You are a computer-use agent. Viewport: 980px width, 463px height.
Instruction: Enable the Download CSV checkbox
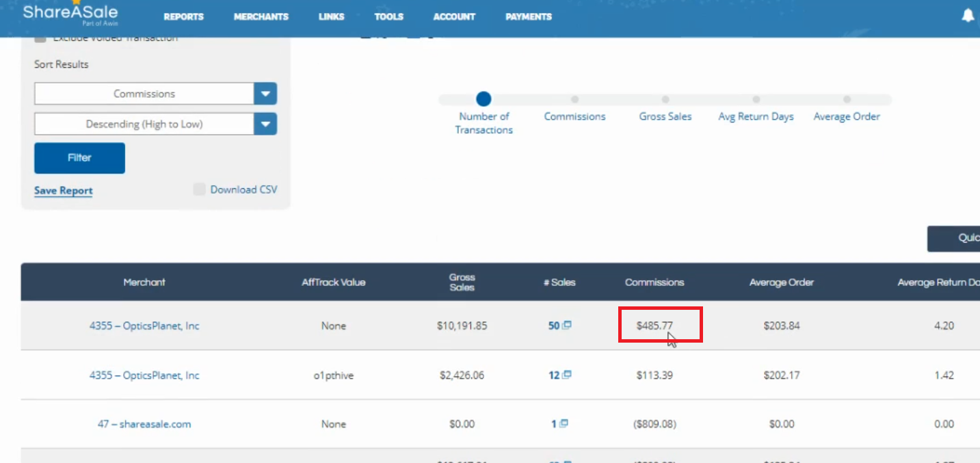tap(200, 189)
